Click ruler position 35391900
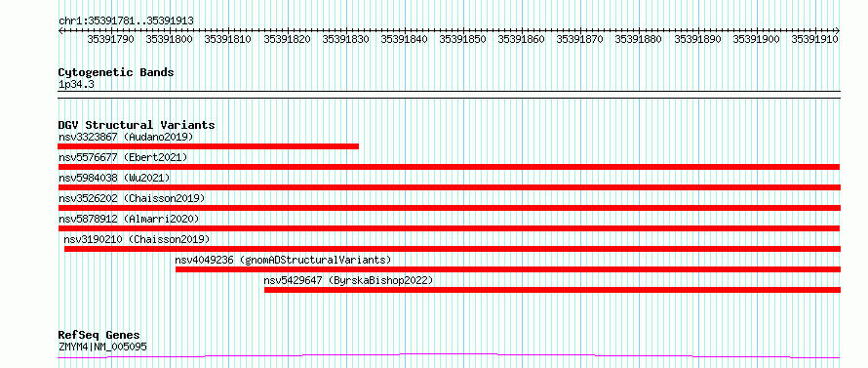This screenshot has width=868, height=368. (756, 39)
